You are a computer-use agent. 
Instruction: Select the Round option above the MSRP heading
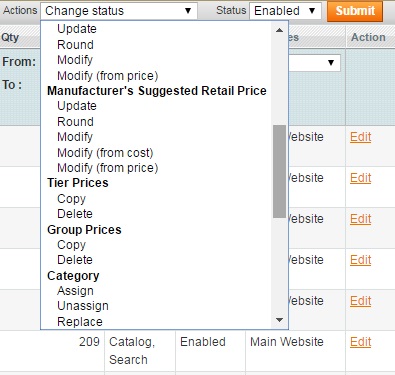click(75, 45)
